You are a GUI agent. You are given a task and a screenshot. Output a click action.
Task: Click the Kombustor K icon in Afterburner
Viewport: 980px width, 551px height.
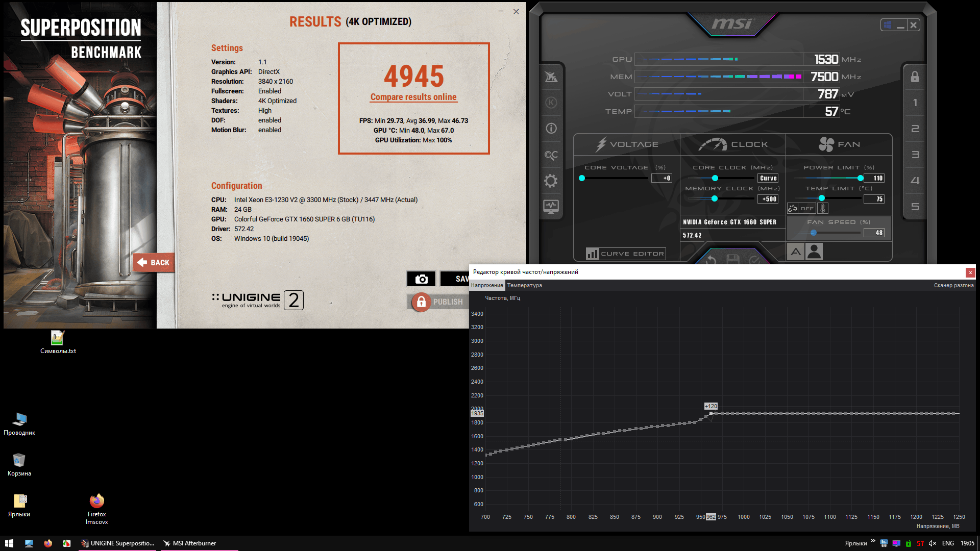[551, 103]
